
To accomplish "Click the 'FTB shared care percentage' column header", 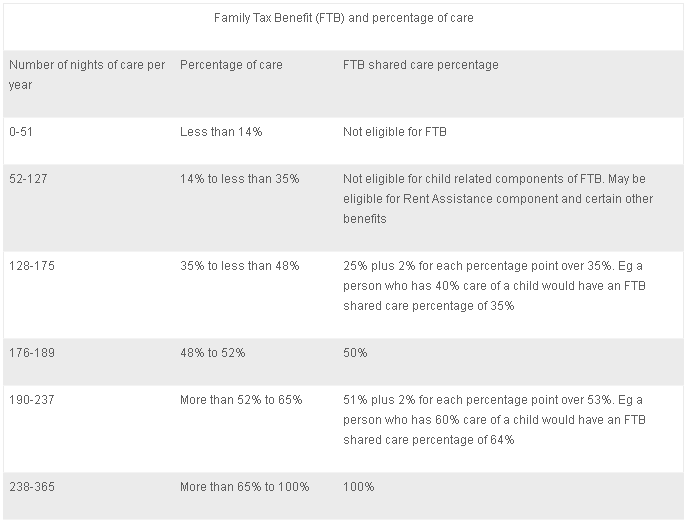I will click(x=420, y=65).
